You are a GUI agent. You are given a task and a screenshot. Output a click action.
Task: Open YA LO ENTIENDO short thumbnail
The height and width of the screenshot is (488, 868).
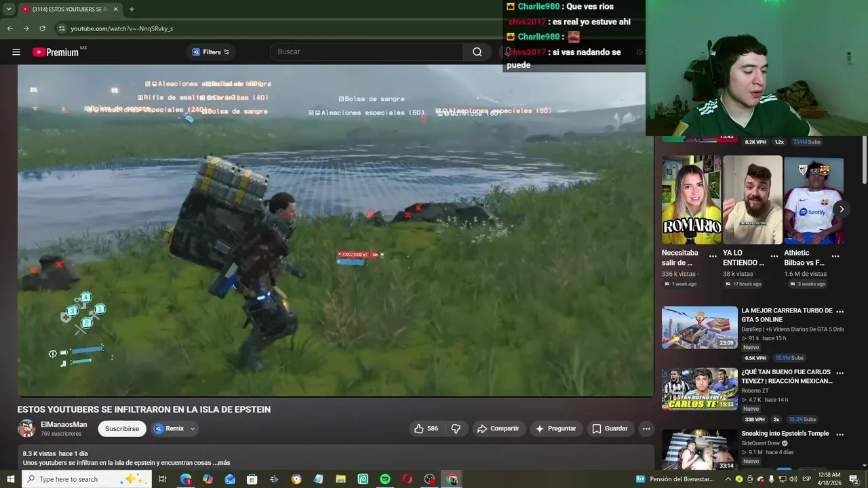753,200
